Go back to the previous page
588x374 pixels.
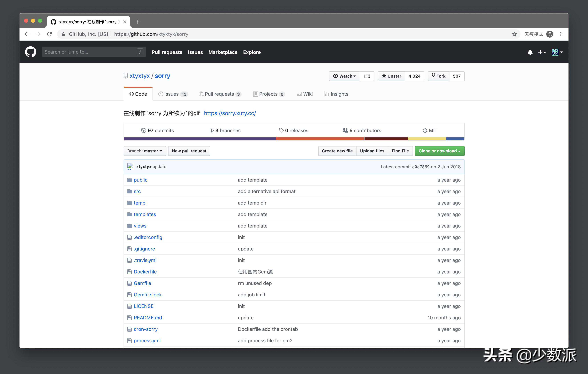(27, 34)
